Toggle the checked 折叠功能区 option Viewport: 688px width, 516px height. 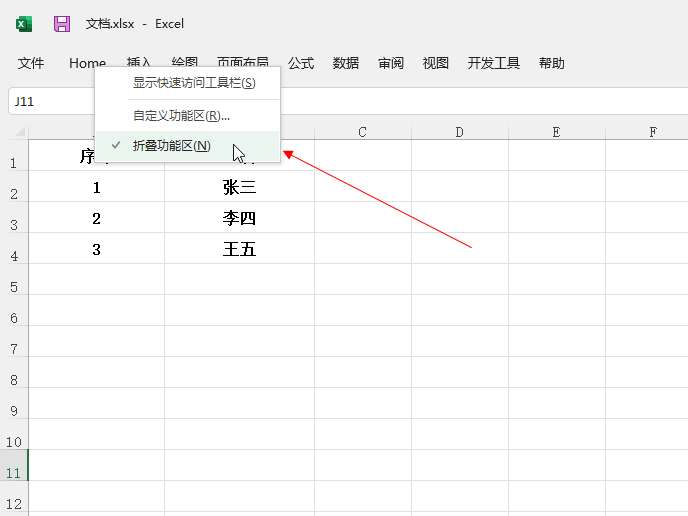click(172, 146)
